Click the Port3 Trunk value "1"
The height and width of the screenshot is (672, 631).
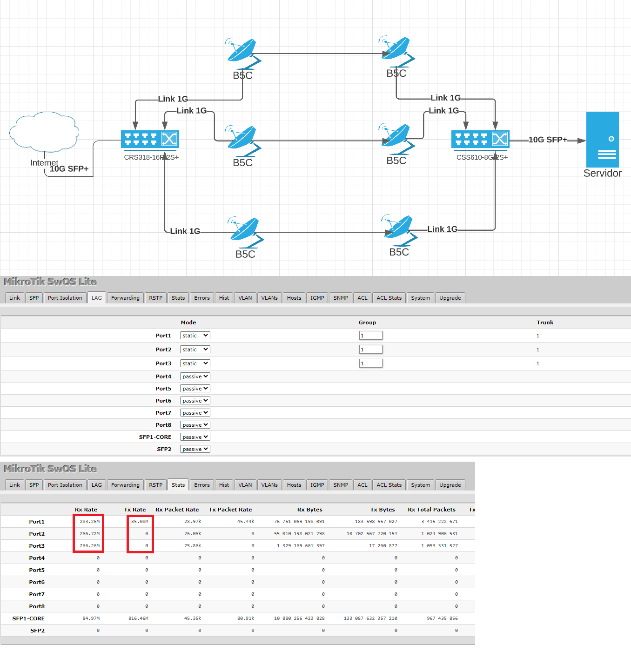pyautogui.click(x=538, y=363)
